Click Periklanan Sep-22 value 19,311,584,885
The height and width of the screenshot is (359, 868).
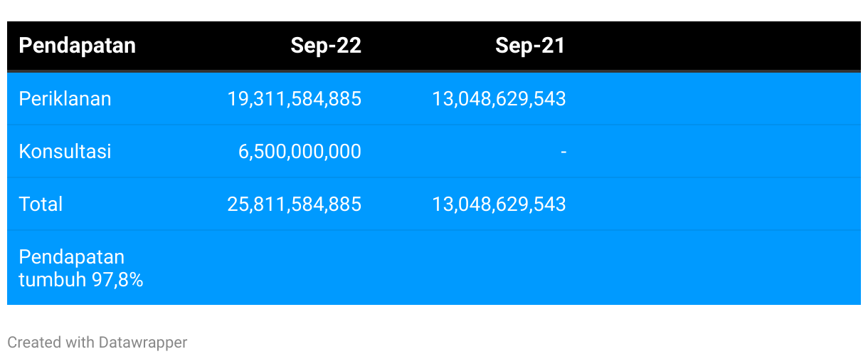295,98
